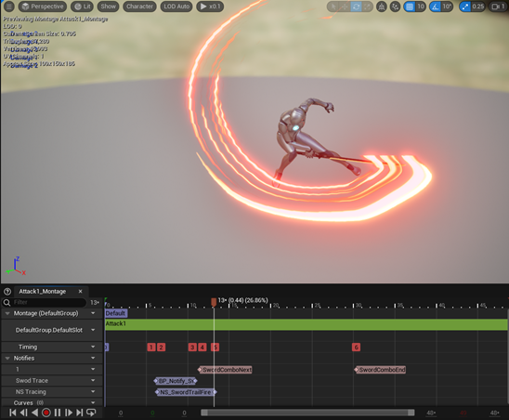The height and width of the screenshot is (420, 509).
Task: Switch to the Attack1_Montage tab
Action: pos(42,292)
